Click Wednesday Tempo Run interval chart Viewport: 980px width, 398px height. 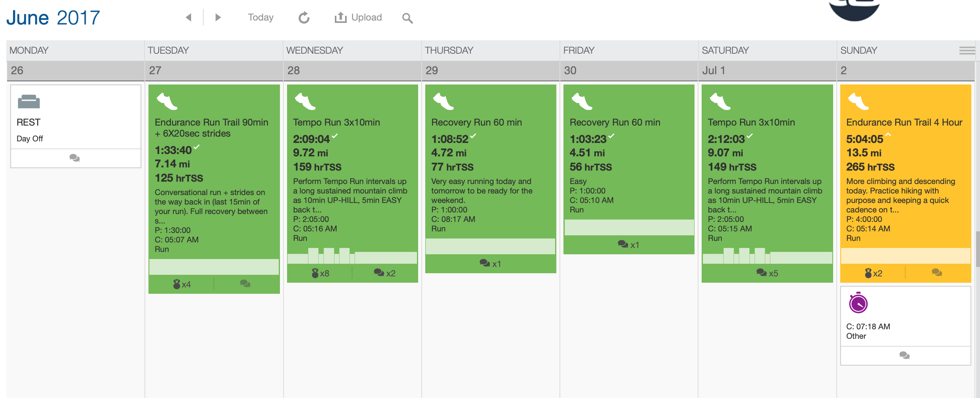pos(352,256)
